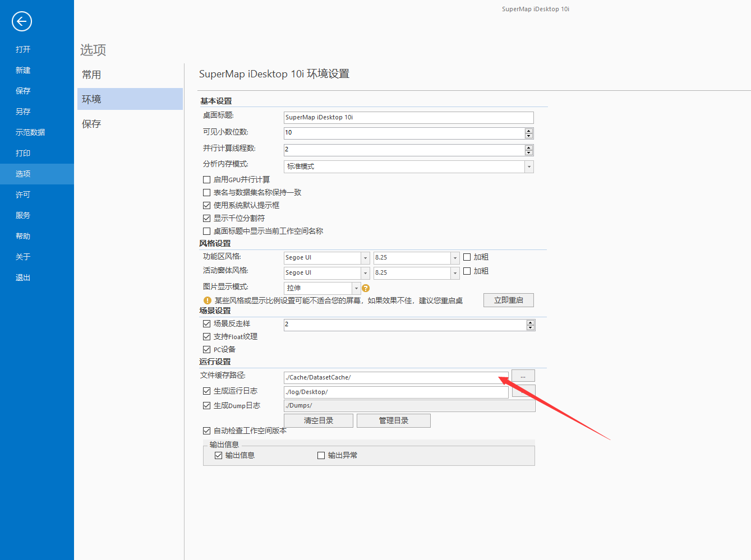Viewport: 751px width, 560px height.
Task: Toggle 加粗 for 活动窗体风格
Action: [x=467, y=271]
